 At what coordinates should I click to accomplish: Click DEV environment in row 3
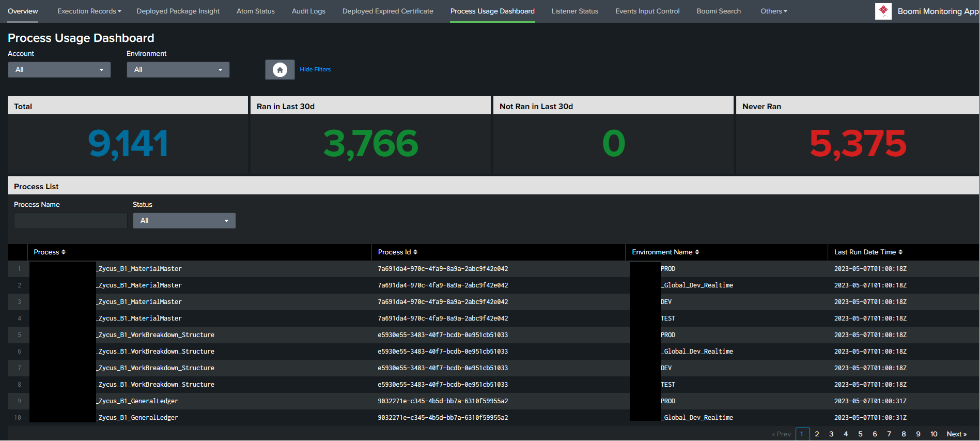click(x=666, y=302)
